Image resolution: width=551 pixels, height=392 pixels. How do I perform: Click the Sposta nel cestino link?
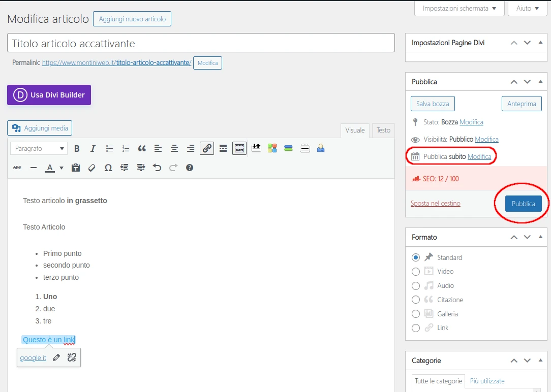click(x=435, y=204)
